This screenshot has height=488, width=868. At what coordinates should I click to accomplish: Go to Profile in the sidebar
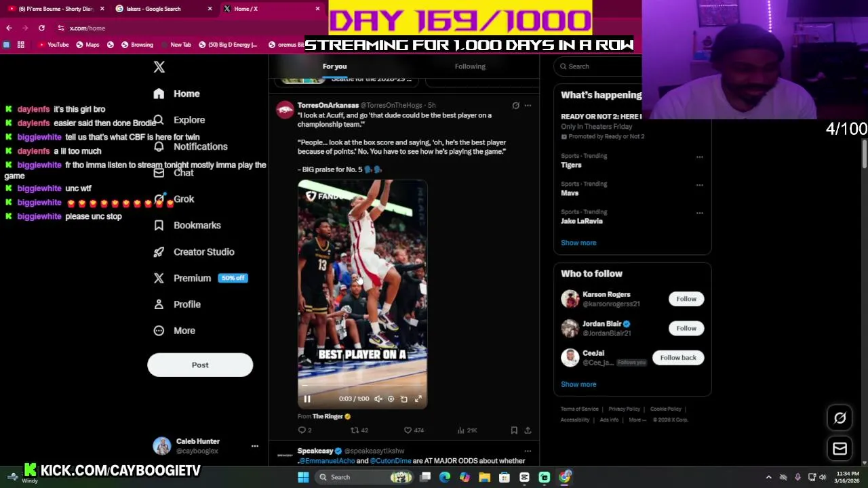click(177, 304)
